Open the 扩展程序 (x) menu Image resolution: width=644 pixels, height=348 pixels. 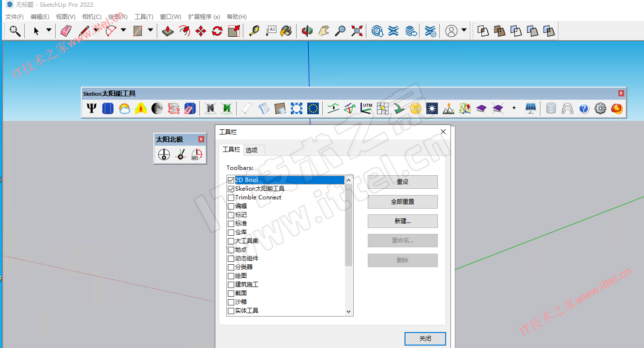point(204,16)
